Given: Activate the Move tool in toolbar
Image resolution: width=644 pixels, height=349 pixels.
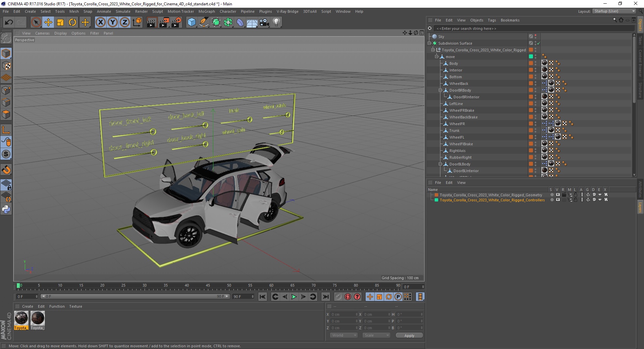Looking at the screenshot, I should click(x=48, y=22).
